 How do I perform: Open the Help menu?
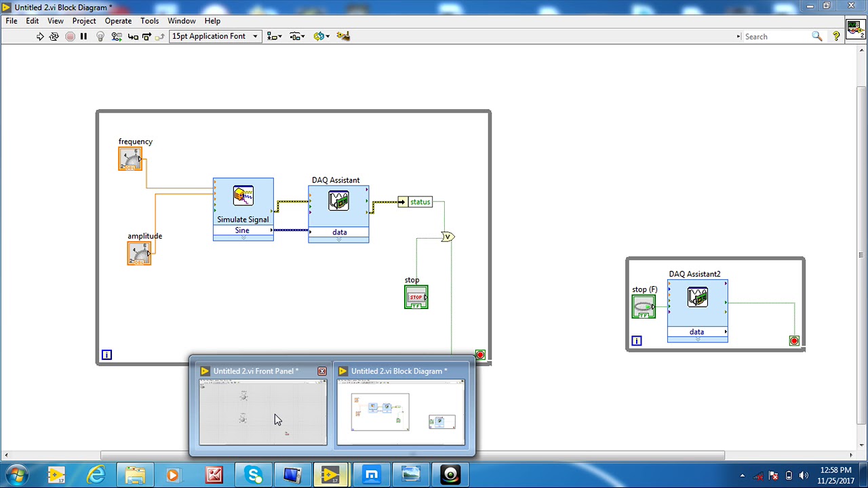point(212,21)
